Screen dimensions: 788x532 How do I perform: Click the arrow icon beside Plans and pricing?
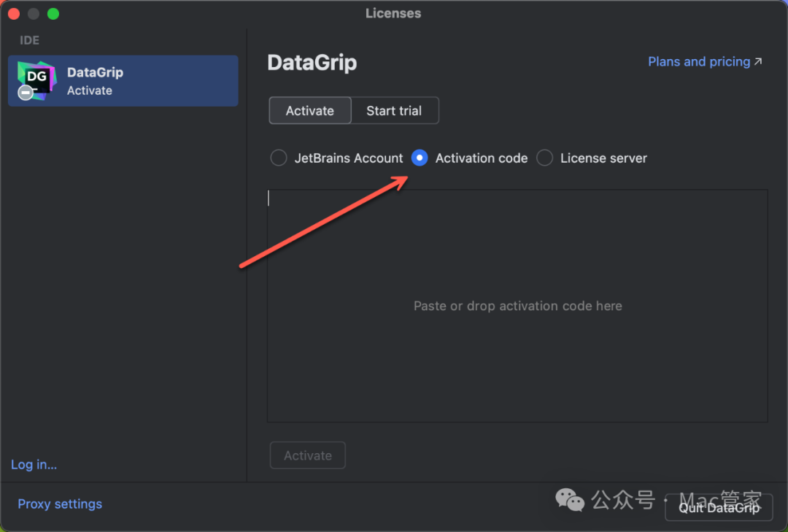[758, 62]
